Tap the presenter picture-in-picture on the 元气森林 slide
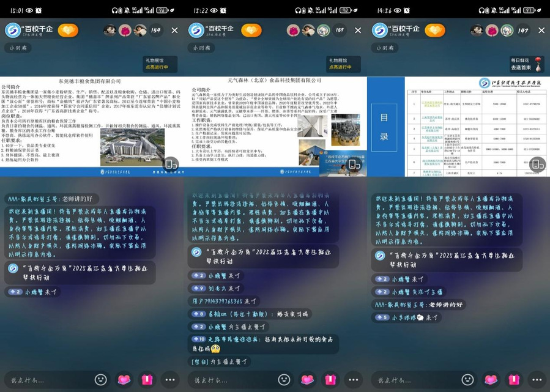 (x=343, y=163)
